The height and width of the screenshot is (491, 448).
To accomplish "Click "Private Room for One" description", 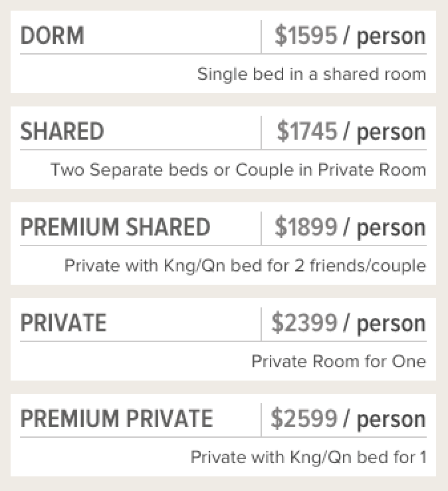I will point(338,361).
